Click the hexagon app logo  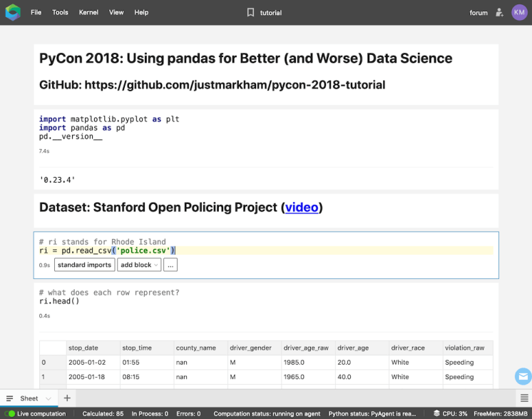coord(13,13)
